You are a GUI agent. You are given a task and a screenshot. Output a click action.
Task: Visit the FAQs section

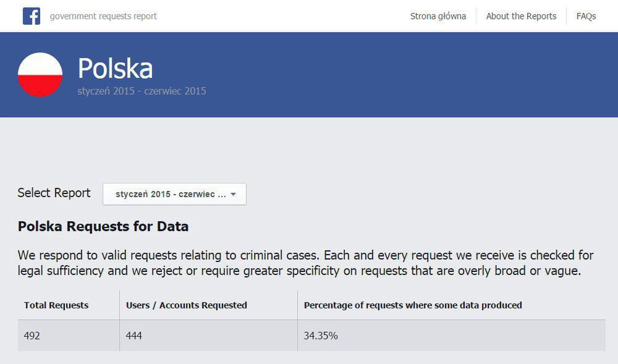point(585,16)
